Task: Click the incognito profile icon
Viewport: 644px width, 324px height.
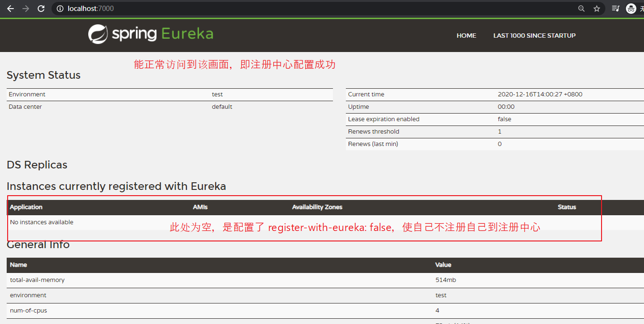Action: 631,9
